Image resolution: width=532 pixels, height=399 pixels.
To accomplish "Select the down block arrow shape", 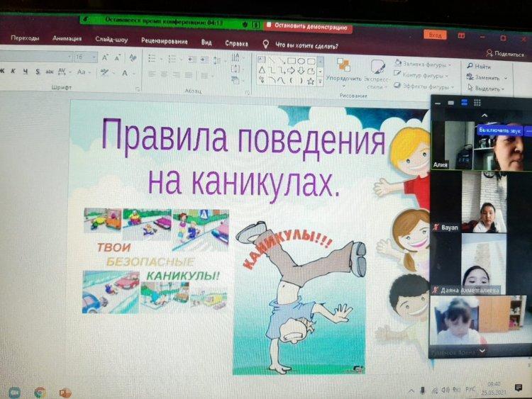I will pos(301,71).
